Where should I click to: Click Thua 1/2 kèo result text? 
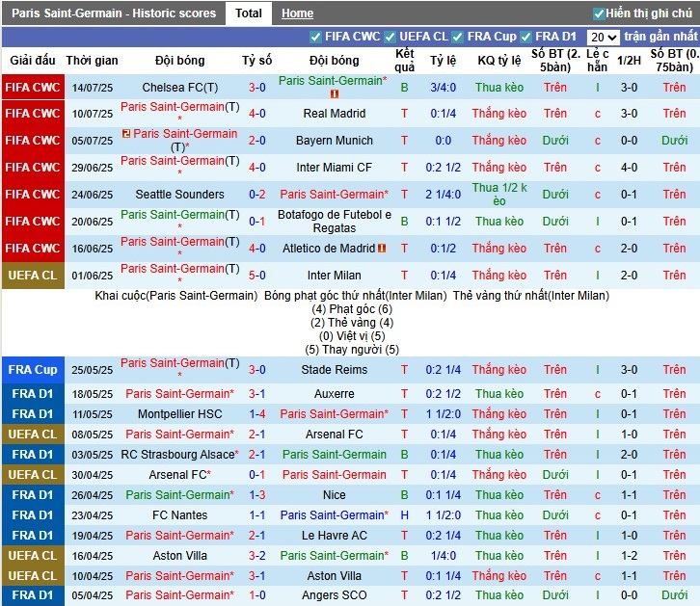(x=499, y=195)
